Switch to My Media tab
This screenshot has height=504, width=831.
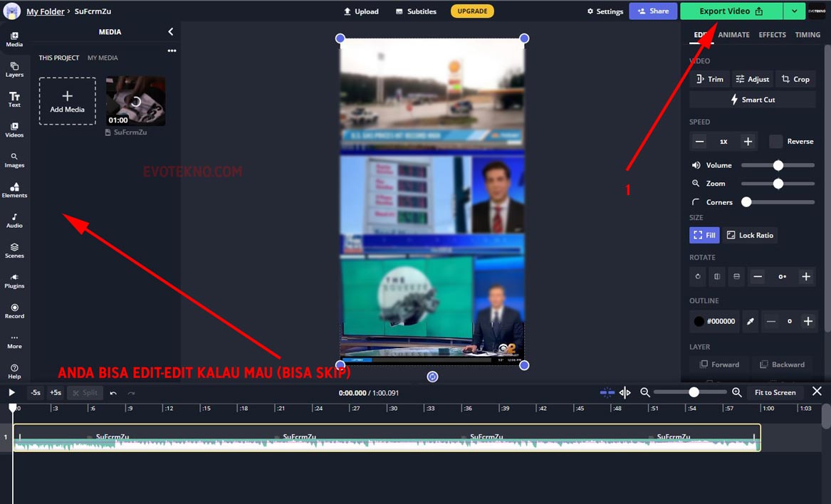pos(103,58)
